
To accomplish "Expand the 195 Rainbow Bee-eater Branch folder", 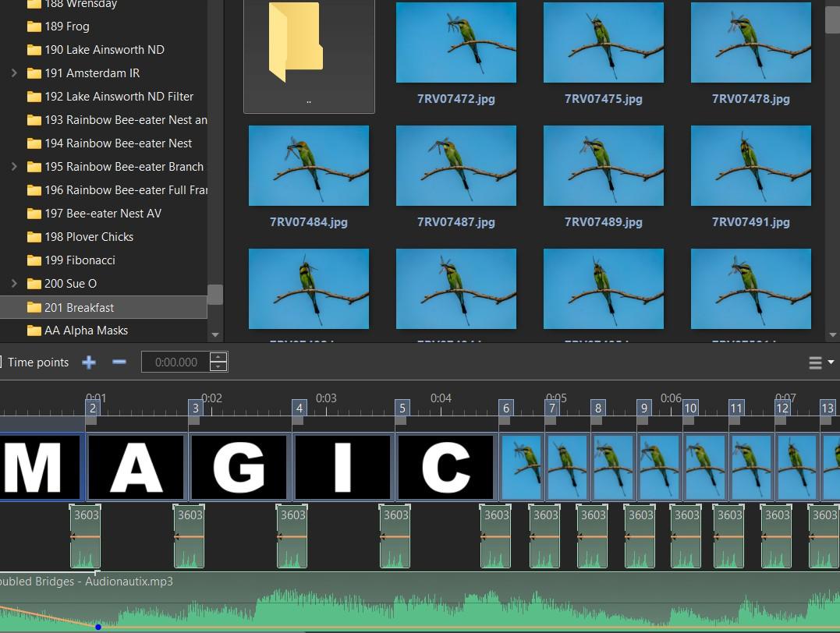I will click(14, 167).
